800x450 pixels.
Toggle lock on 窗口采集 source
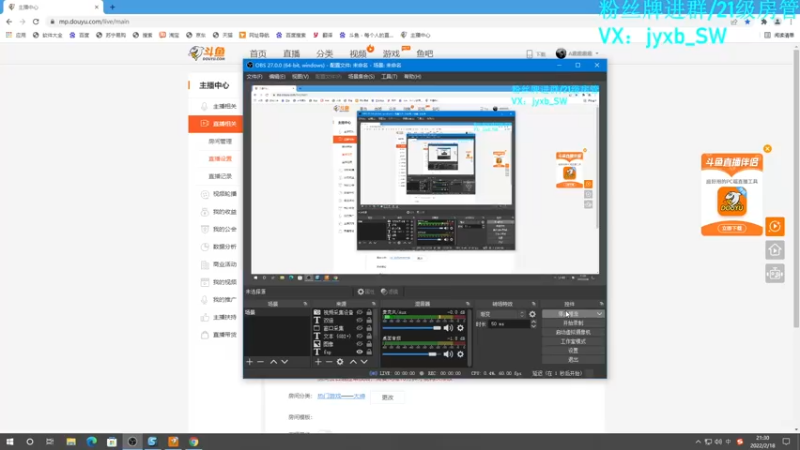pos(369,328)
